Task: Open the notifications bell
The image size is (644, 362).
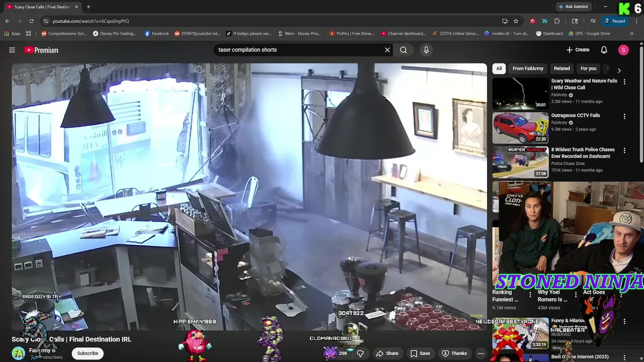Action: (x=604, y=50)
